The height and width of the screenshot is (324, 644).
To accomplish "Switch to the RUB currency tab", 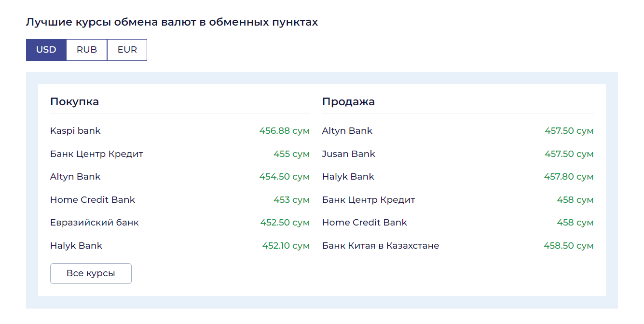I will [87, 50].
